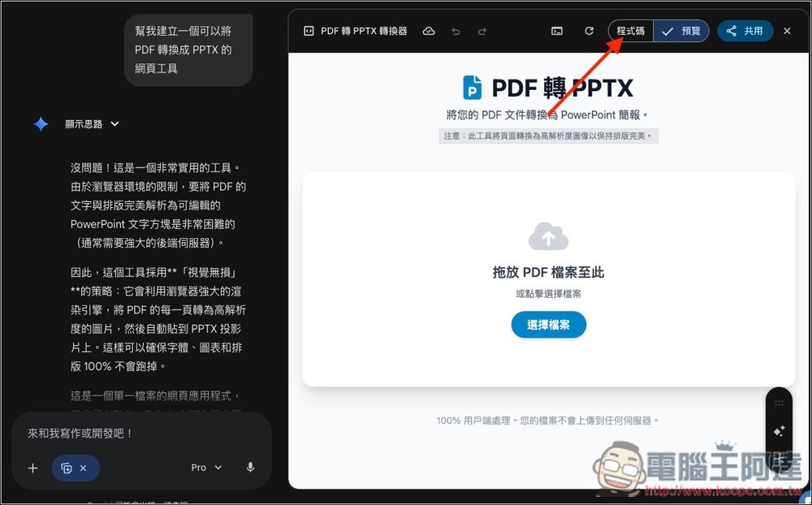The width and height of the screenshot is (812, 505).
Task: Click the PDF 轉 PPTX 轉換器 title
Action: point(364,31)
